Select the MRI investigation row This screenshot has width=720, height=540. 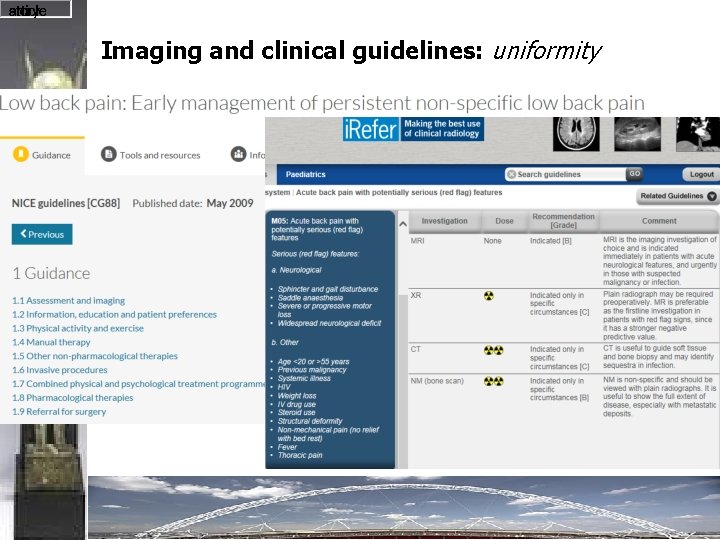point(563,261)
